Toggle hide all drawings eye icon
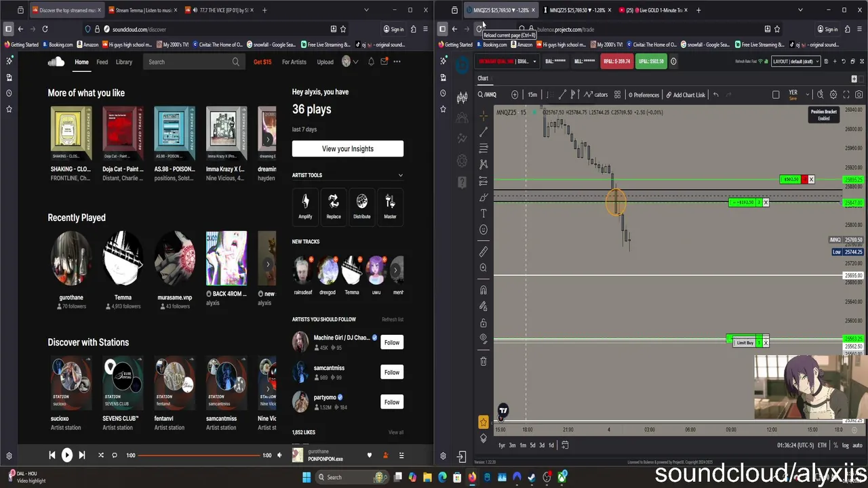This screenshot has height=488, width=868. coord(484,339)
